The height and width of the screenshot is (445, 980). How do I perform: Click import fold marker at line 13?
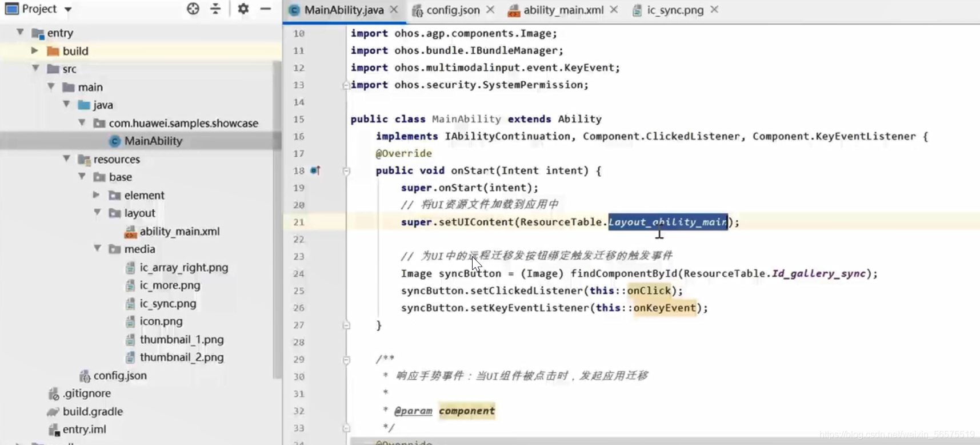pos(346,85)
